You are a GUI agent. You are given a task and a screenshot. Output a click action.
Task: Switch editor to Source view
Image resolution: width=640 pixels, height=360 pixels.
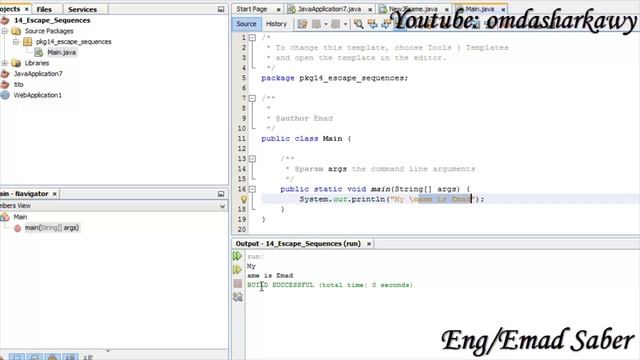point(246,24)
